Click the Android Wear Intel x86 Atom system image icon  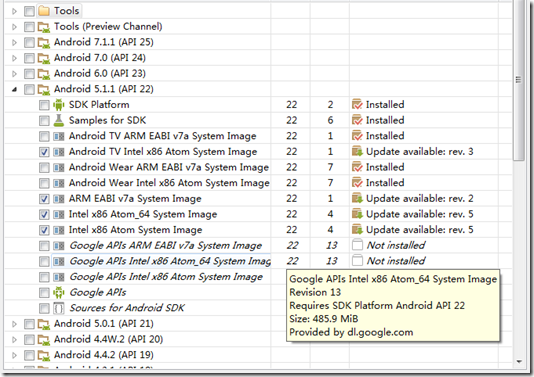[x=59, y=183]
